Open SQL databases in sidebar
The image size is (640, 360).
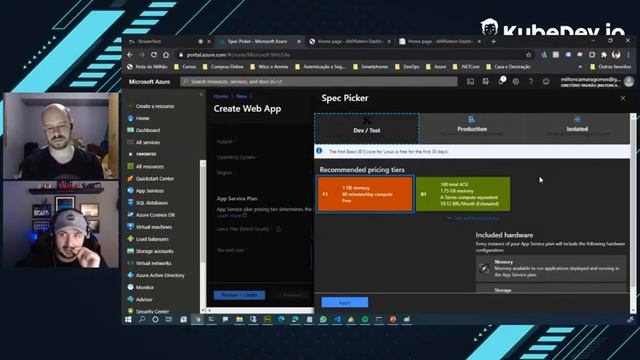(151, 202)
